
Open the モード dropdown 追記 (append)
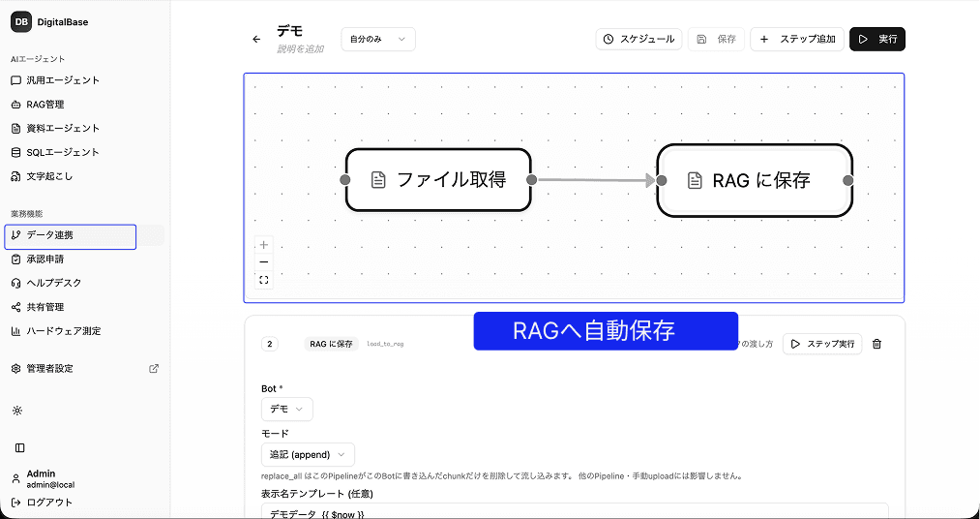click(x=308, y=454)
